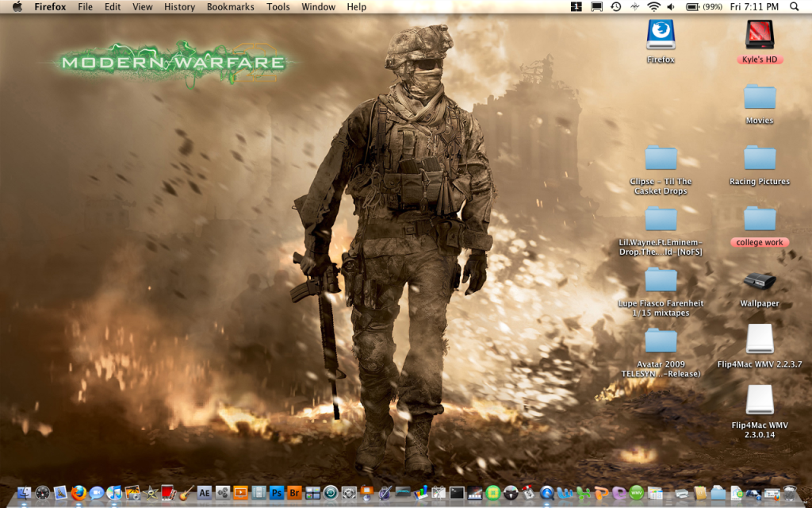Launch Microsoft PowerPoint from the Dock
Image resolution: width=812 pixels, height=508 pixels.
601,492
